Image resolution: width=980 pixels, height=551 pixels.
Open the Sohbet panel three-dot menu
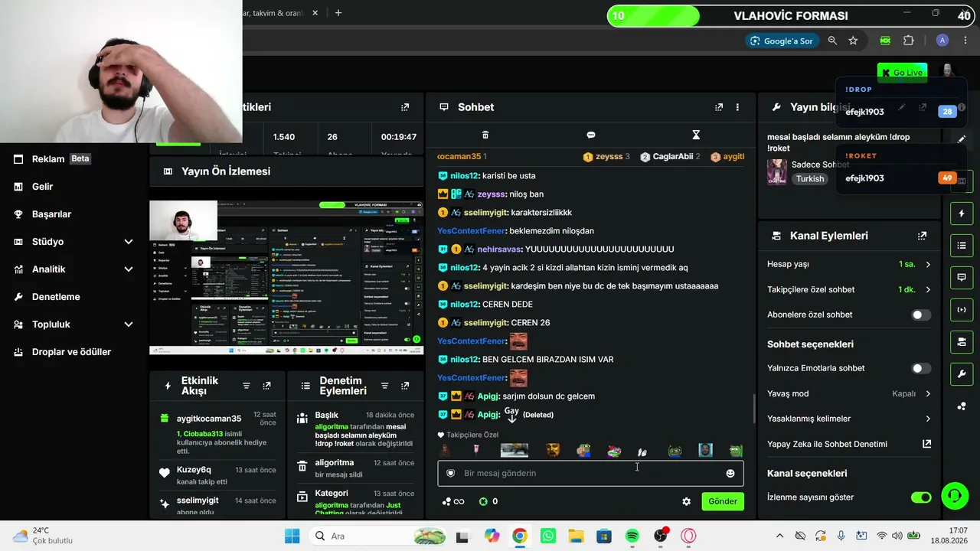pyautogui.click(x=737, y=107)
